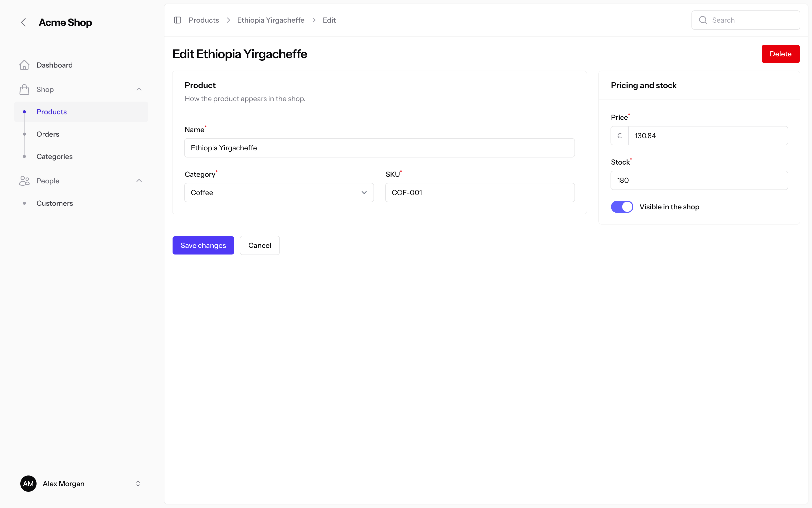812x508 pixels.
Task: Click the Pricing and stock heading
Action: coord(643,85)
